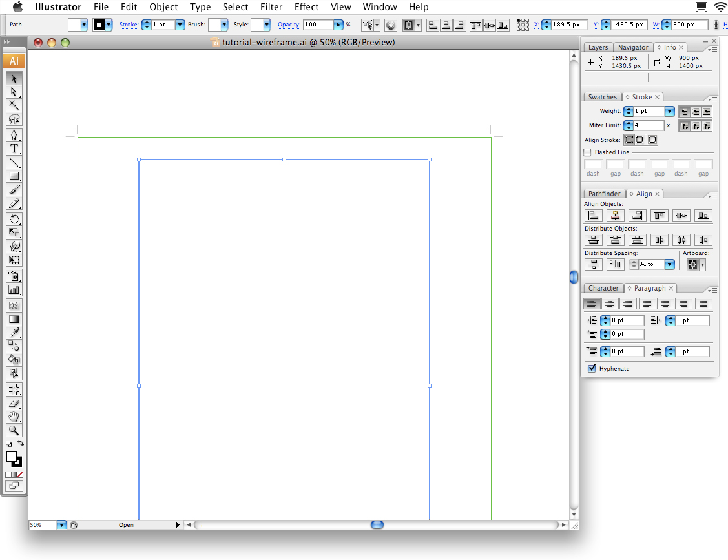Choose Bevel Join in Stroke panel
728x560 pixels.
706,126
